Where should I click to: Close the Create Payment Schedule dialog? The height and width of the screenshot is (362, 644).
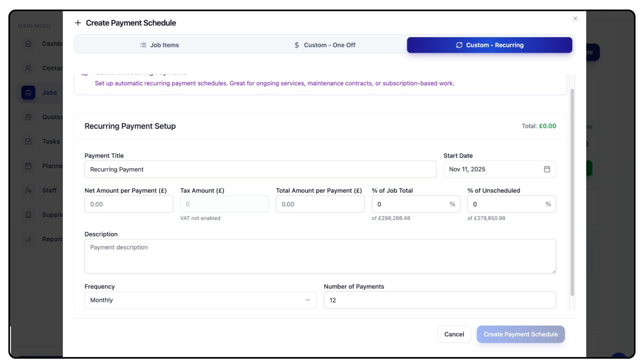pyautogui.click(x=575, y=18)
